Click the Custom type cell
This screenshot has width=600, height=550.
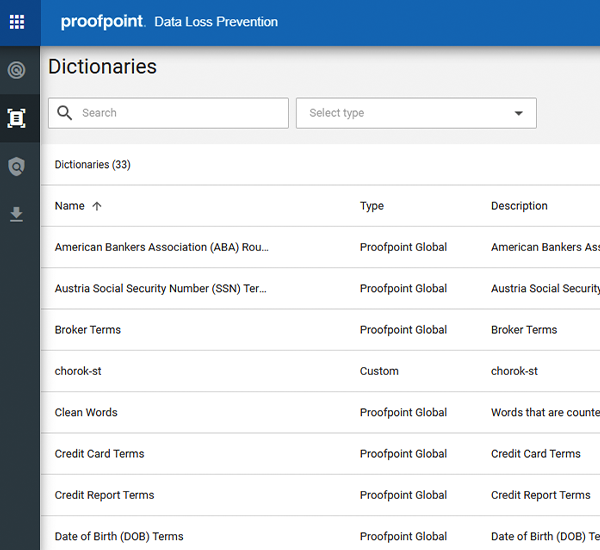[379, 371]
